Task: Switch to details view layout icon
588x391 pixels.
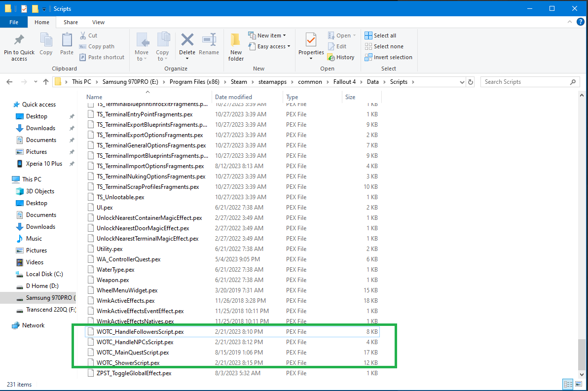Action: [568, 384]
